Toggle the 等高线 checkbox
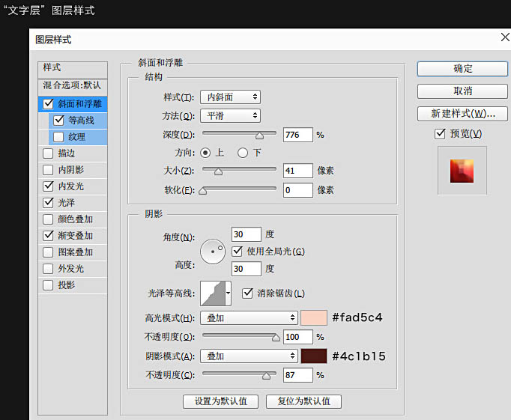The image size is (511, 420). (x=58, y=120)
